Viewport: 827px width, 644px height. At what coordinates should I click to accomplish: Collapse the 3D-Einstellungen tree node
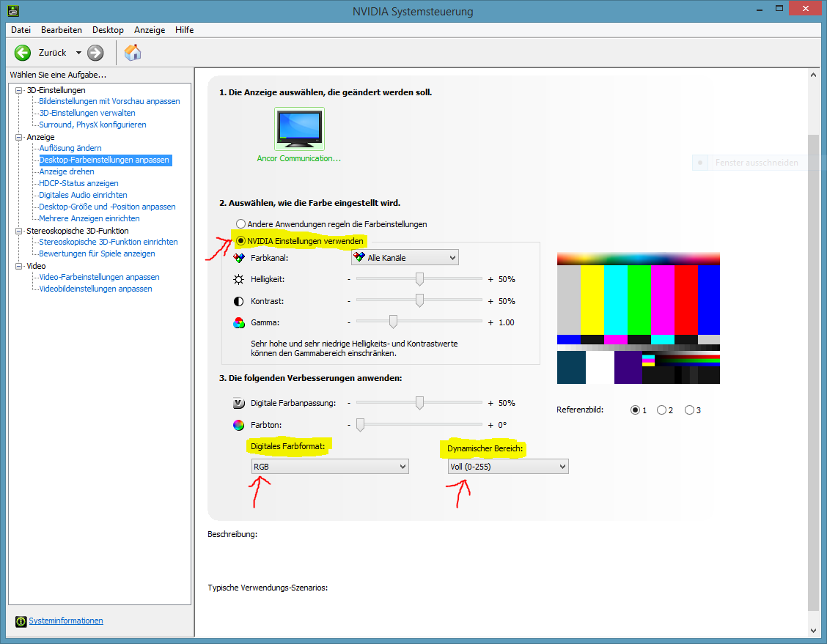pos(19,90)
